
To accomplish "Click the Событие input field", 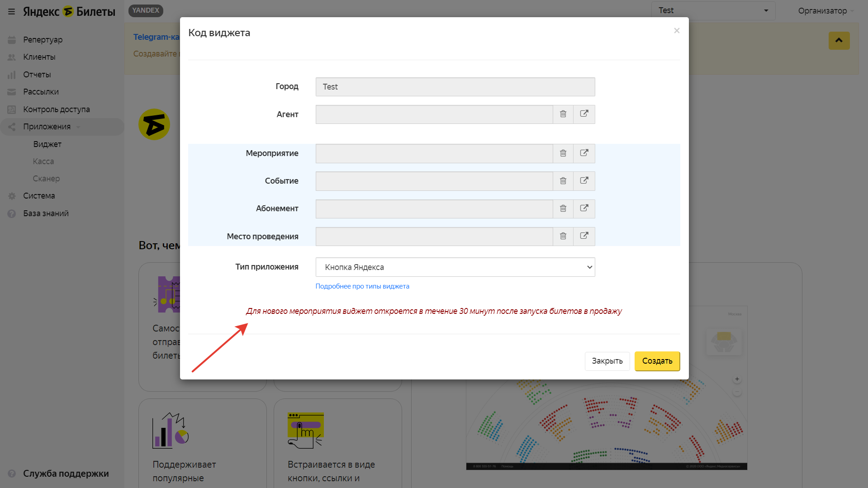I will 434,181.
